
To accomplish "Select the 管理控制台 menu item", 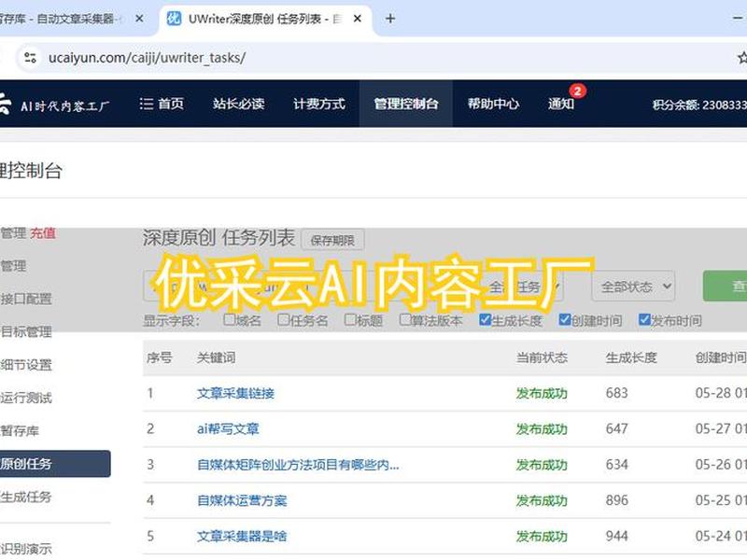I will 406,104.
